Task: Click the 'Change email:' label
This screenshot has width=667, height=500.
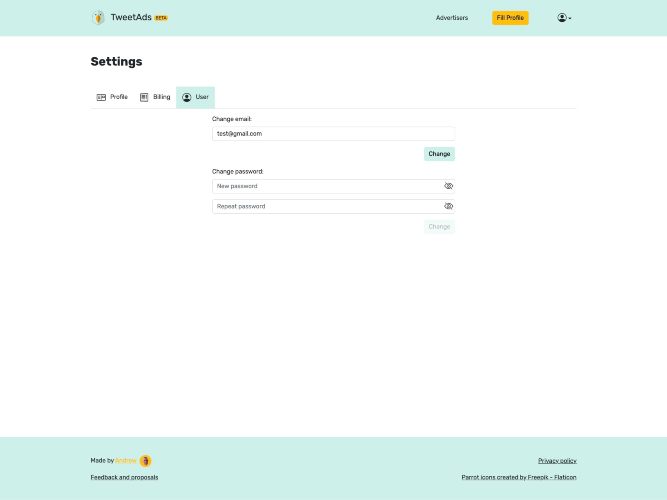Action: pos(232,119)
